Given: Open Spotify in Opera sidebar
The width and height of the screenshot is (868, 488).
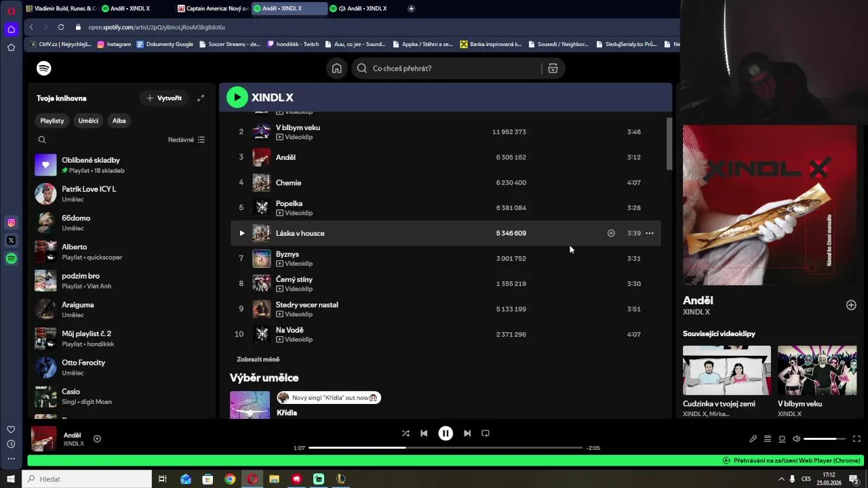Looking at the screenshot, I should tap(11, 258).
